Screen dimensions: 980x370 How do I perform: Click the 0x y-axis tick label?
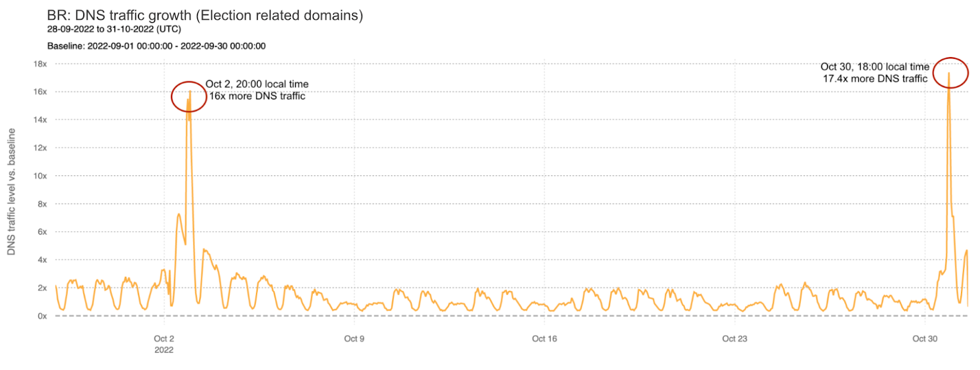(42, 316)
